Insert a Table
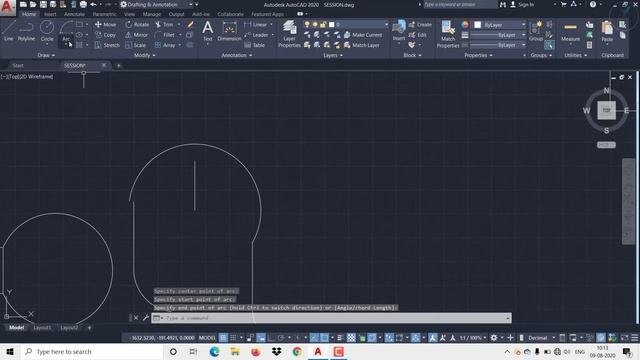The image size is (640, 360). pyautogui.click(x=255, y=45)
